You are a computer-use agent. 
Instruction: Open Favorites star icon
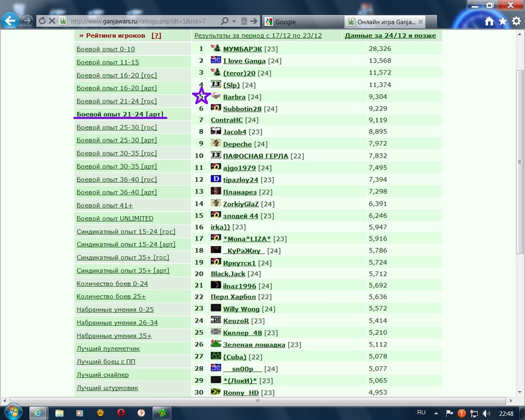pos(502,21)
